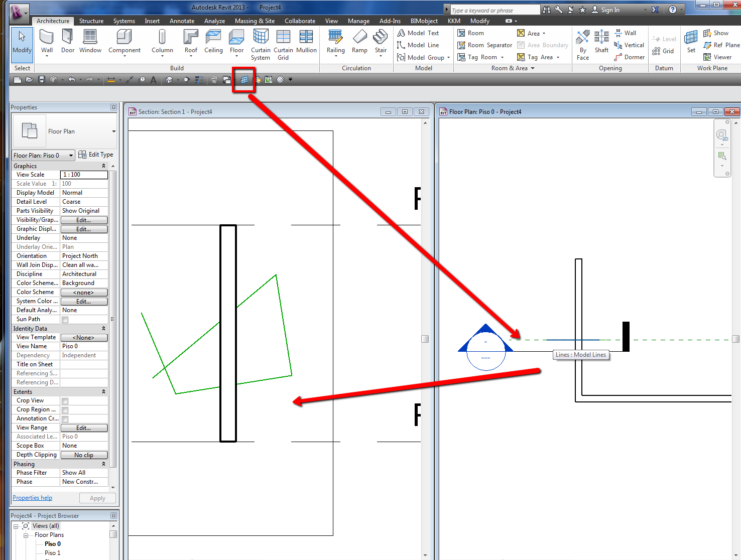Choose the Dormer opening tool

pos(629,57)
